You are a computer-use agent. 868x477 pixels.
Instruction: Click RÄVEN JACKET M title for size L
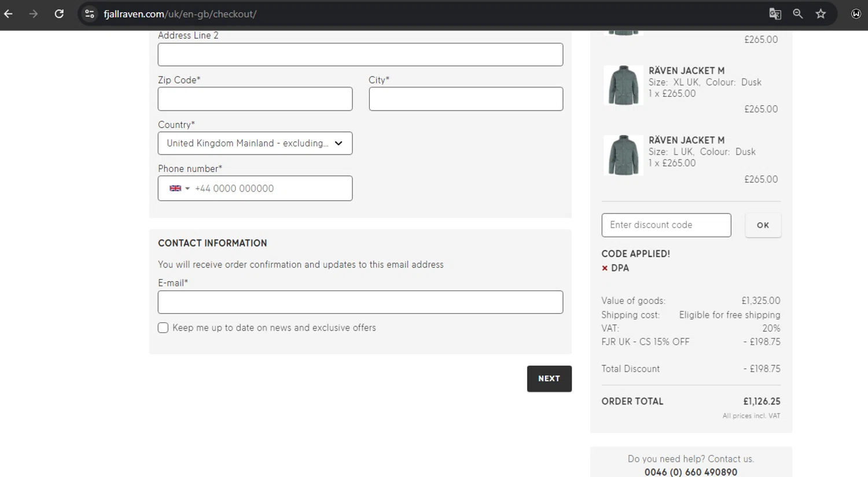pyautogui.click(x=686, y=140)
